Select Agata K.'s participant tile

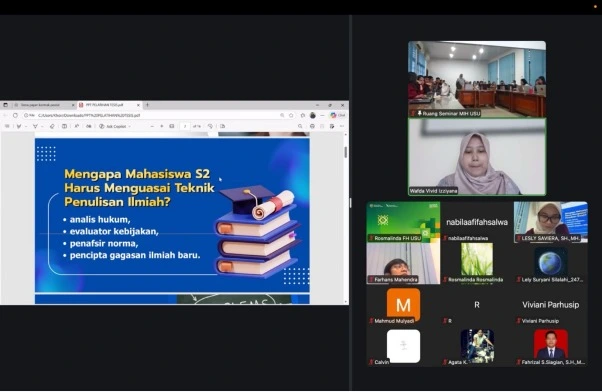point(477,346)
